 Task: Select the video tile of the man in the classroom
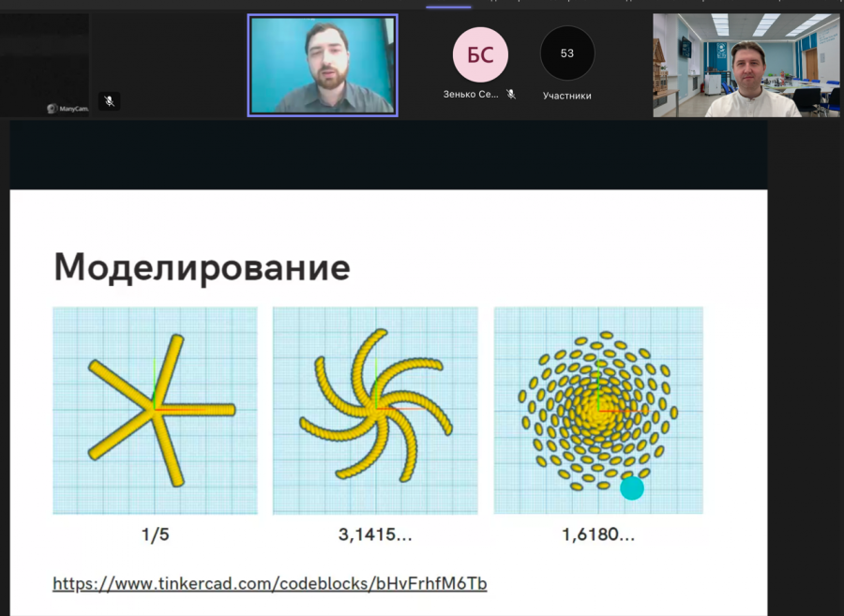click(746, 65)
